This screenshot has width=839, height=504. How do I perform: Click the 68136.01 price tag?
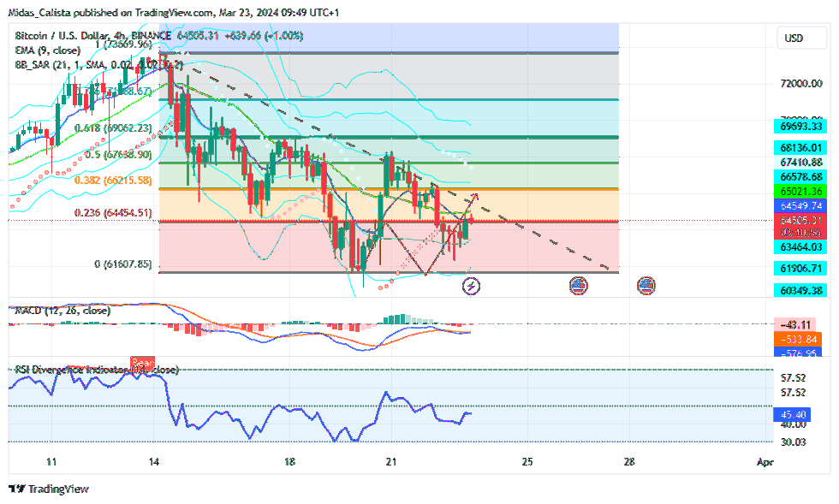[800, 148]
